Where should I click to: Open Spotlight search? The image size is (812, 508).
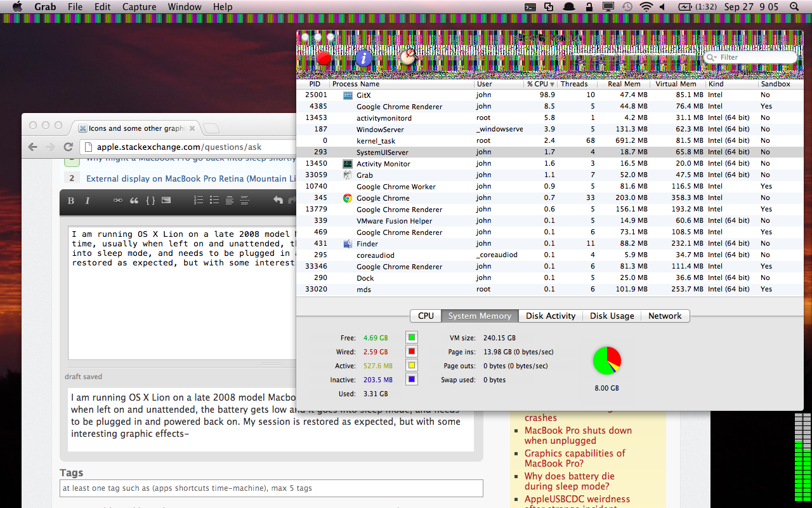click(794, 7)
